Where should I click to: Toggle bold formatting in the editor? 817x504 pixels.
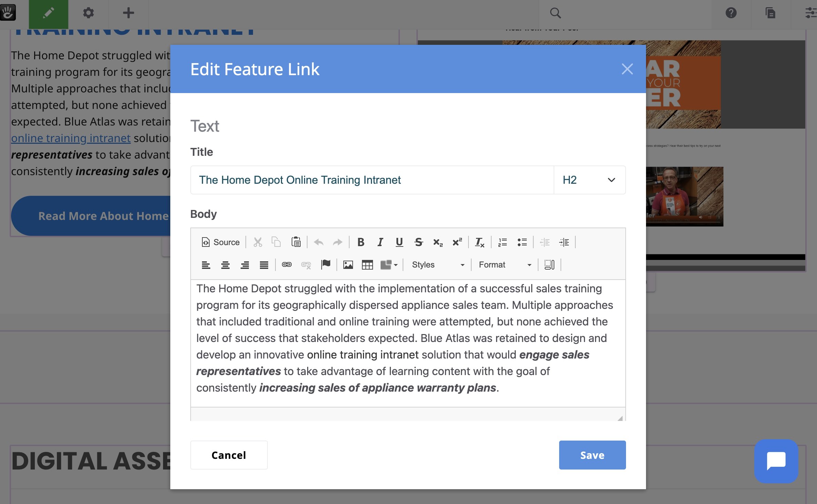click(x=361, y=242)
